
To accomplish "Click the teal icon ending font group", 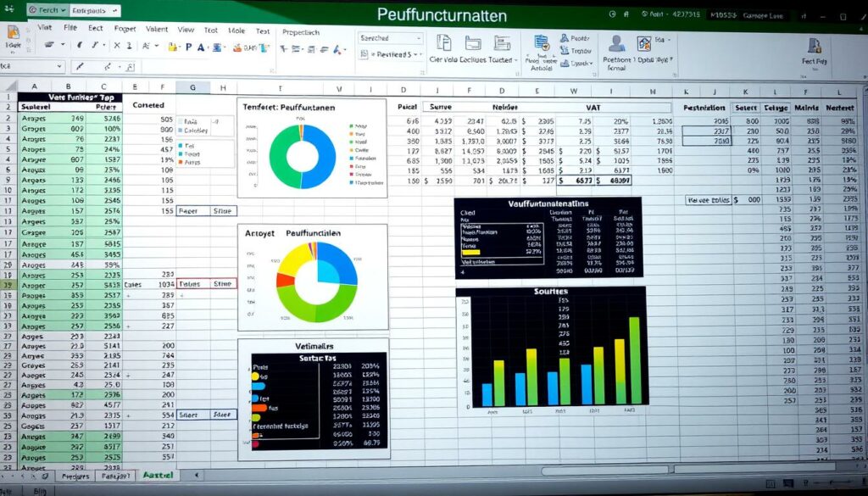I will [x=264, y=48].
